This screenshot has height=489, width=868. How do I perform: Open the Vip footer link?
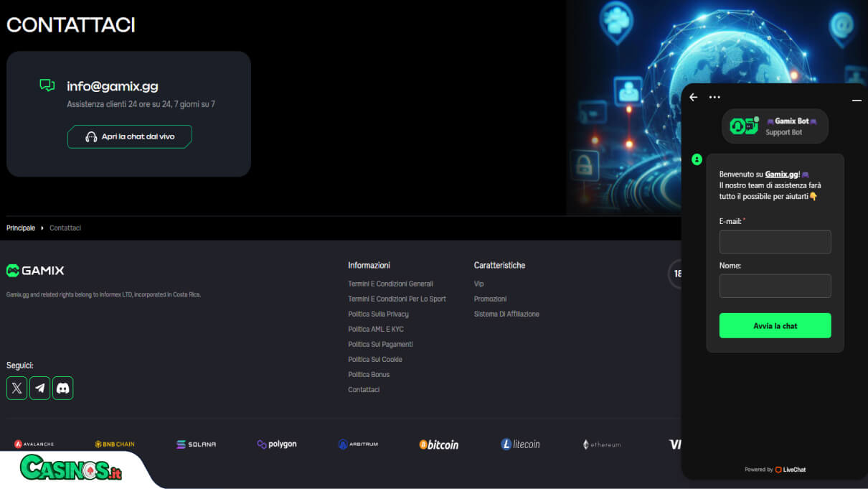(x=478, y=284)
